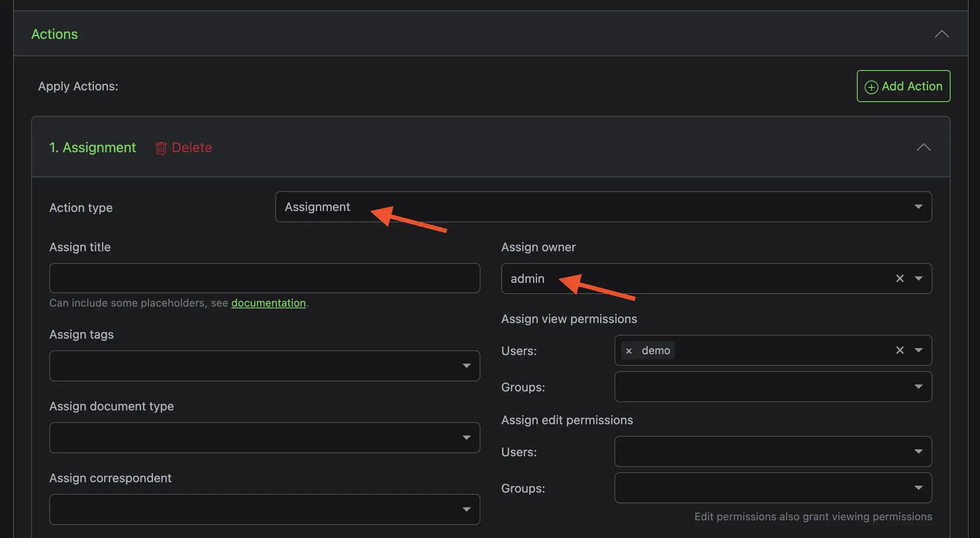Click the Actions panel collapse arrow
Image resolution: width=980 pixels, height=538 pixels.
pos(942,34)
